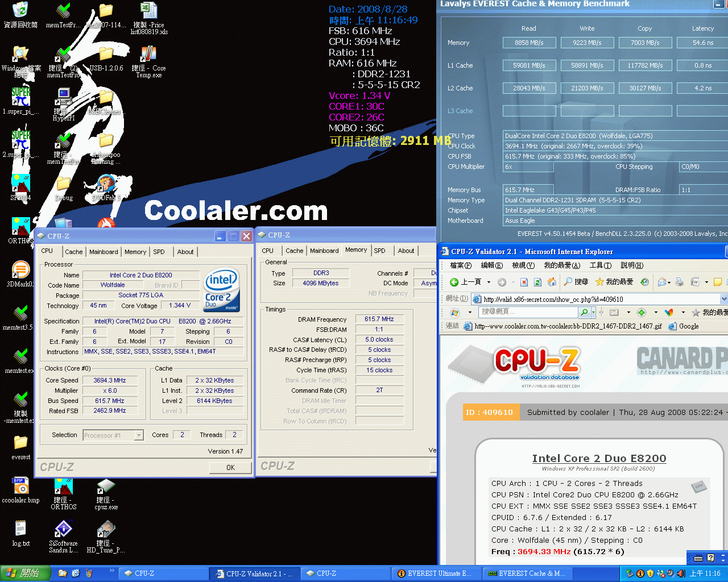Open memtest3.5 desktop icon
Screen dimensions: 728x582
point(21,317)
